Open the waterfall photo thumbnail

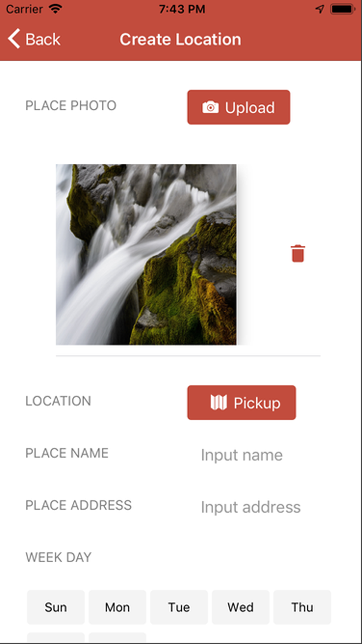pos(146,254)
